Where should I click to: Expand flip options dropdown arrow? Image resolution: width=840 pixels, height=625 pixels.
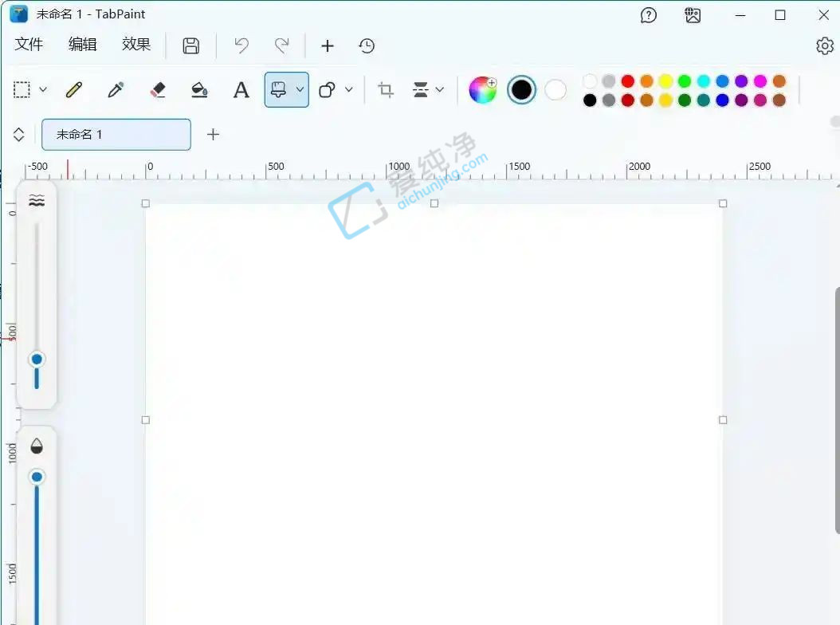click(x=440, y=89)
